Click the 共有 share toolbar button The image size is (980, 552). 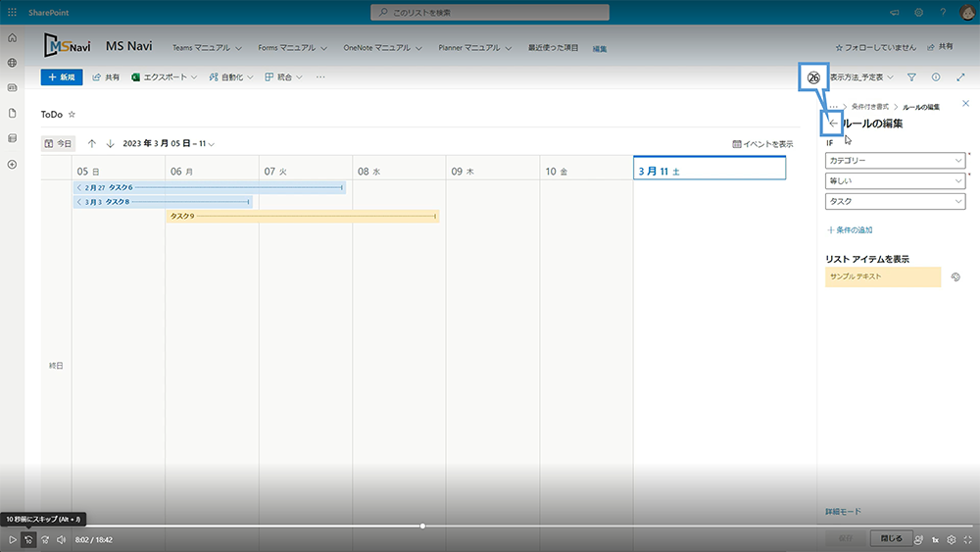pos(106,76)
